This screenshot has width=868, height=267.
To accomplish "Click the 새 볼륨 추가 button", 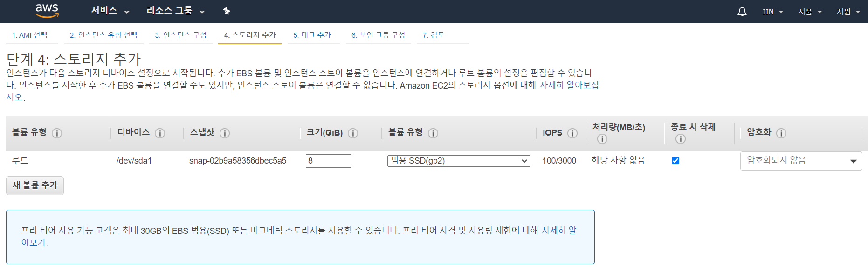I will click(35, 185).
